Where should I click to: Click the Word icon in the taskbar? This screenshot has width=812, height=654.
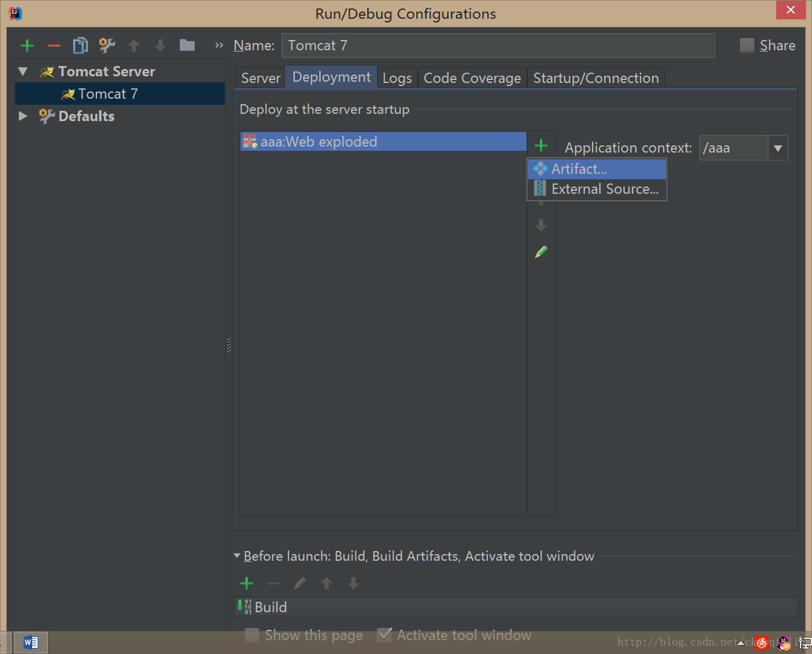pyautogui.click(x=30, y=642)
